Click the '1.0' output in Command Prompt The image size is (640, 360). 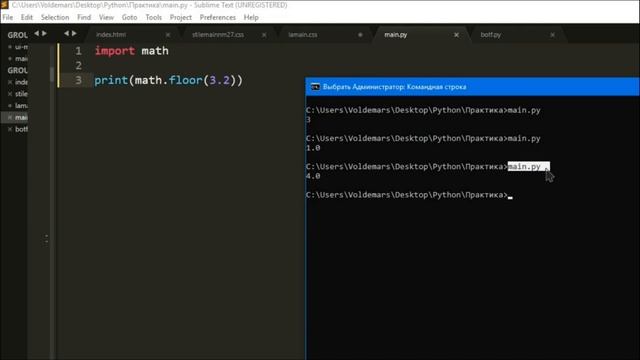tap(313, 148)
